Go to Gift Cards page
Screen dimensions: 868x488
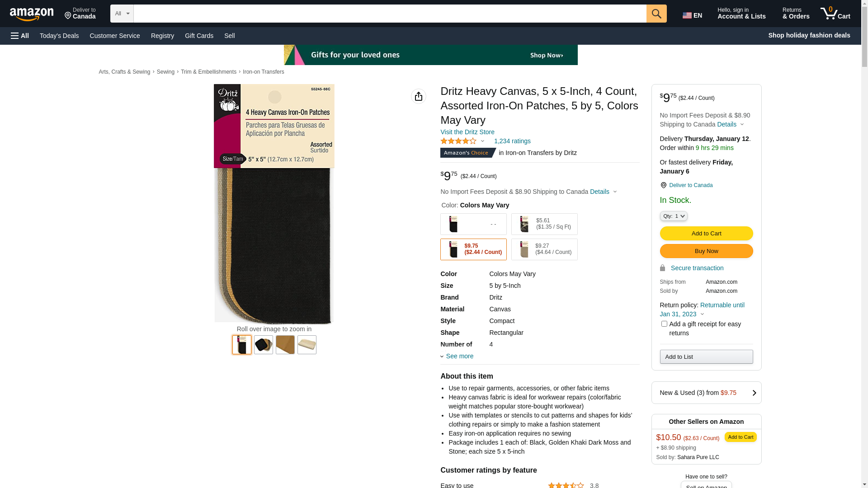(x=199, y=36)
